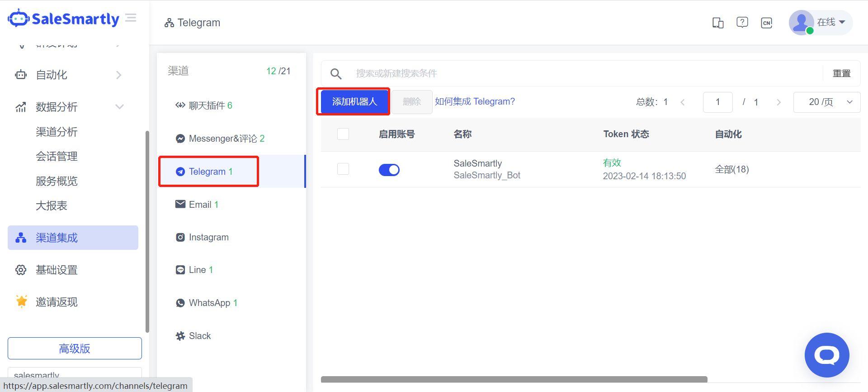
Task: Click the 自动化 robot icon
Action: [x=21, y=75]
